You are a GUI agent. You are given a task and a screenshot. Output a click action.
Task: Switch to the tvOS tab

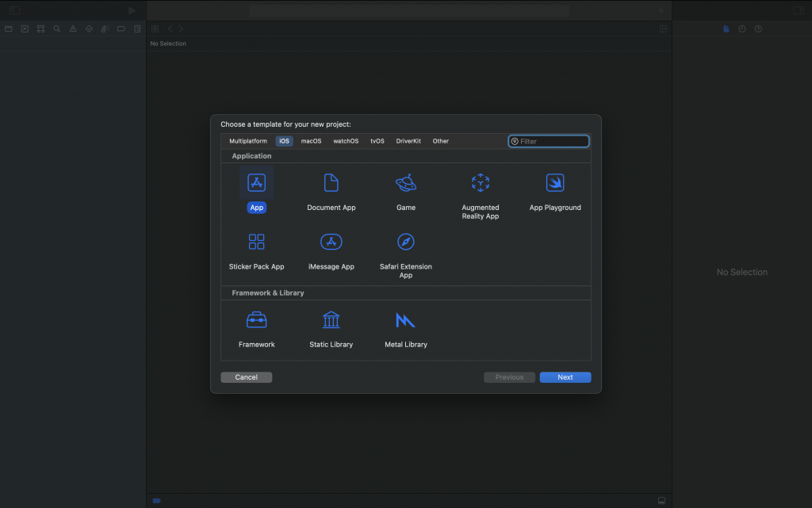tap(377, 141)
